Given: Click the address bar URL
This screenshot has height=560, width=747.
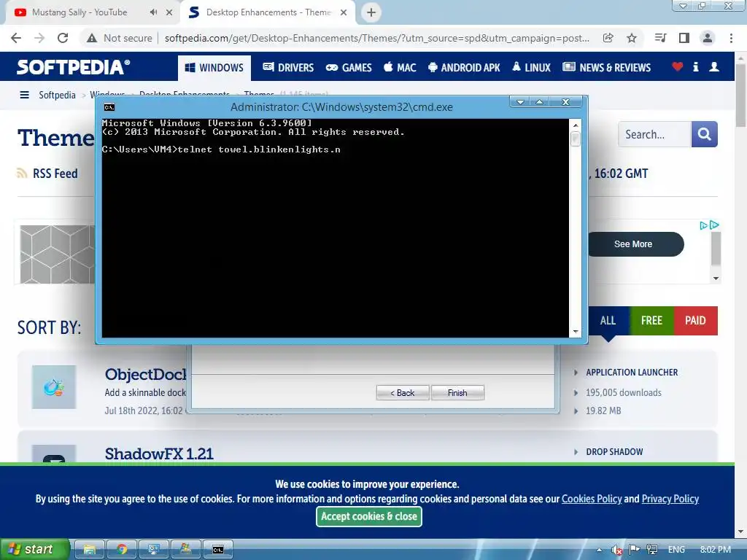Looking at the screenshot, I should click(x=377, y=38).
